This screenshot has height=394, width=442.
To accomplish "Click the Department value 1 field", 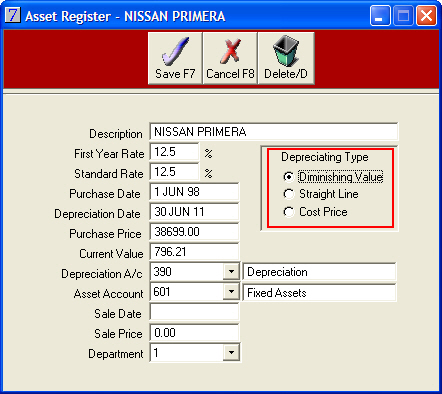I will coord(187,352).
